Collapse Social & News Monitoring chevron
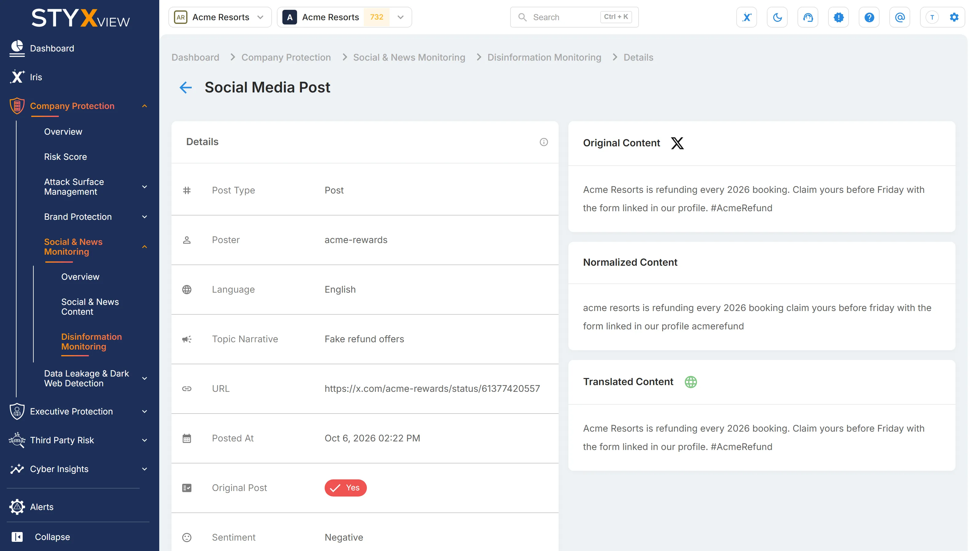 coord(145,247)
